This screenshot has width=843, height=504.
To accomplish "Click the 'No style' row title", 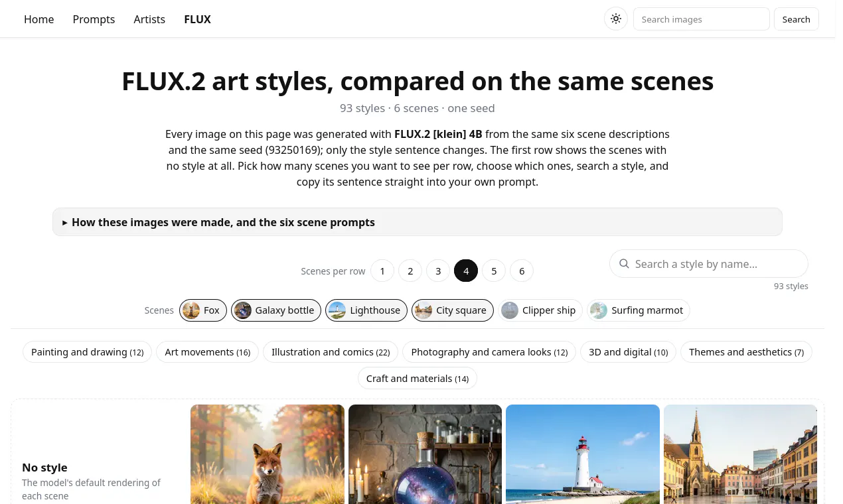I will [44, 468].
